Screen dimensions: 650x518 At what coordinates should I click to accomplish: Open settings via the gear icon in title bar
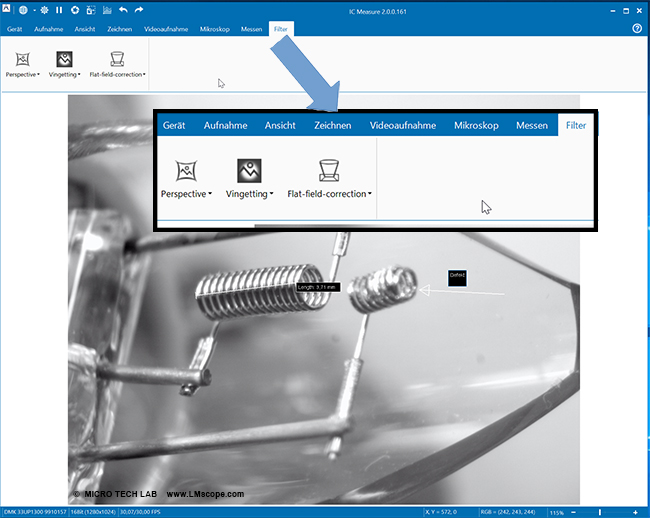pyautogui.click(x=74, y=10)
